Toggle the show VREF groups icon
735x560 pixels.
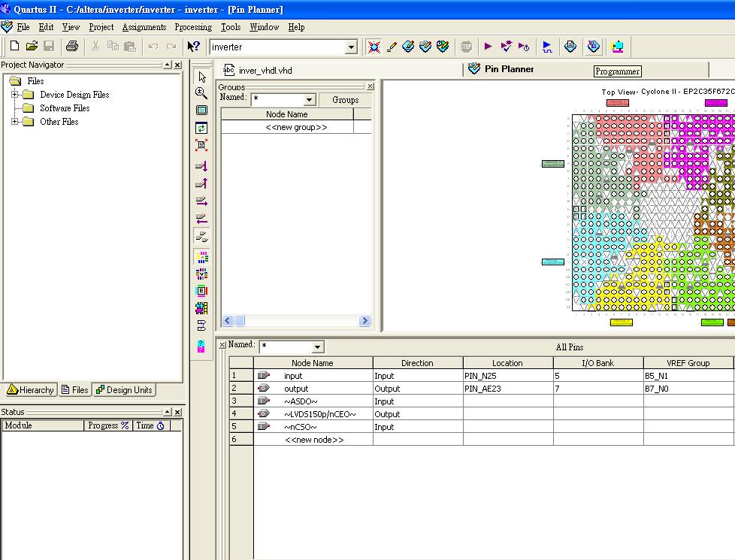click(201, 274)
